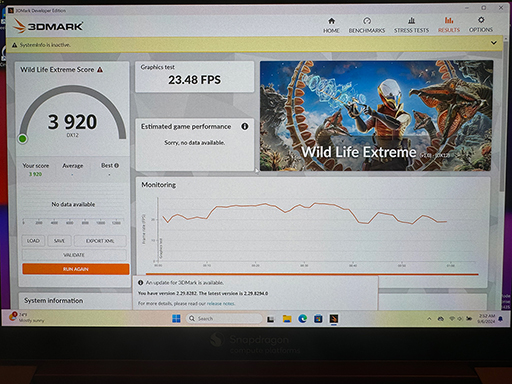This screenshot has height=384, width=512.
Task: Click the score warning triangle icon
Action: click(100, 70)
